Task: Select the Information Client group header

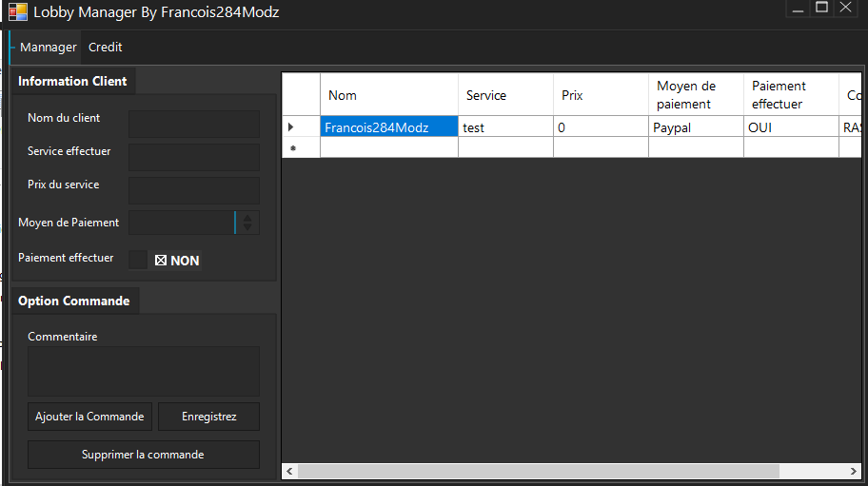Action: pos(72,81)
